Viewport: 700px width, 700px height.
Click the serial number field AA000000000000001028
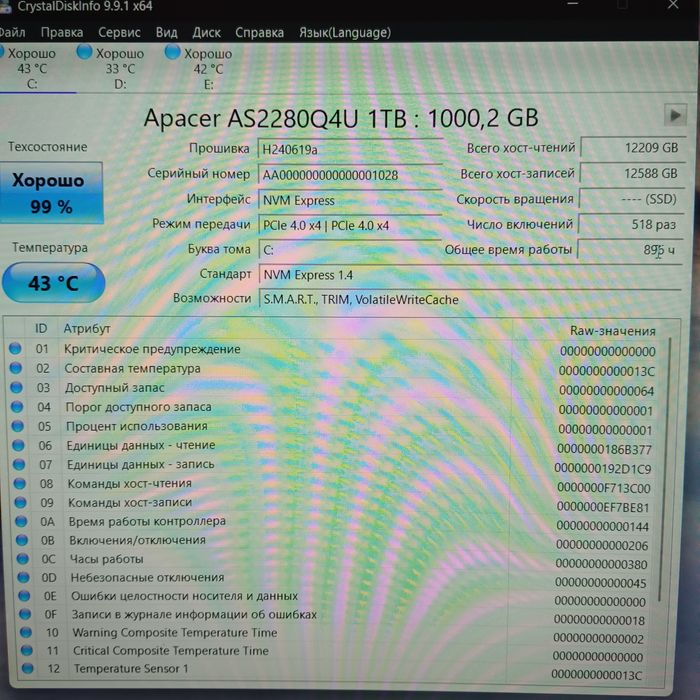(x=350, y=175)
